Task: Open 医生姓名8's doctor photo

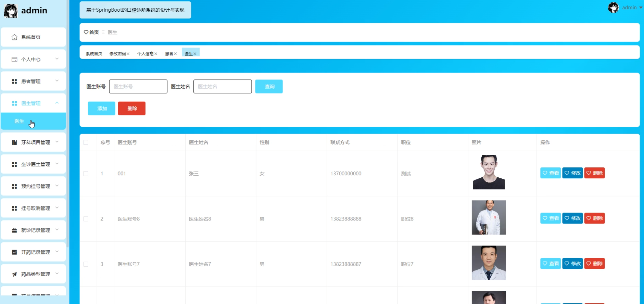Action: pyautogui.click(x=489, y=217)
